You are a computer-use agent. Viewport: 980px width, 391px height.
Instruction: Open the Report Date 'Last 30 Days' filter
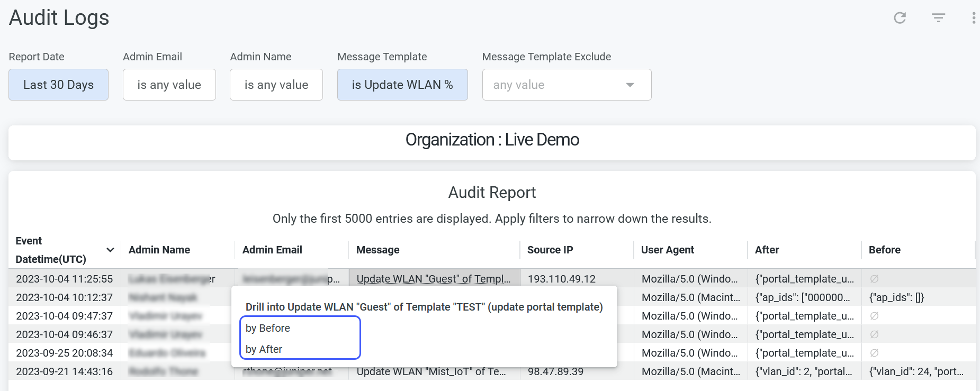58,85
